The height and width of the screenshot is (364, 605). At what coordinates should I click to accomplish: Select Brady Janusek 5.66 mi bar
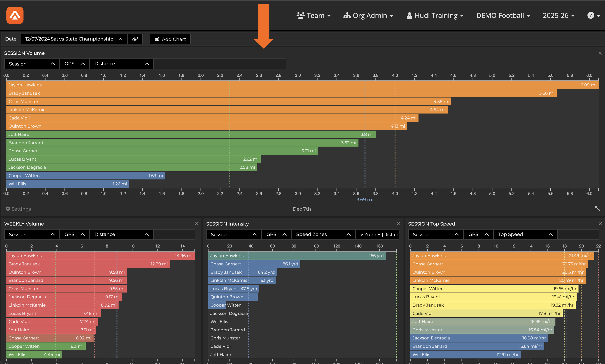[x=281, y=93]
